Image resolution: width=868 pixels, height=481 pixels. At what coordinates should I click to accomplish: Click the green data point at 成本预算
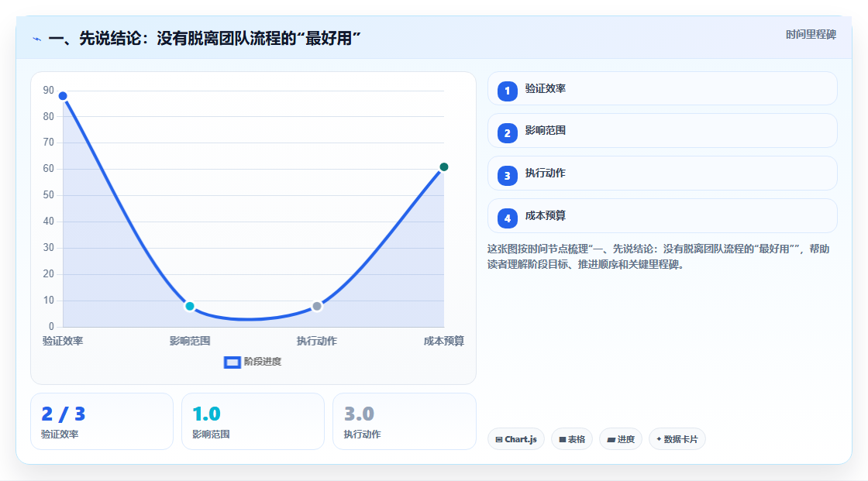(x=443, y=167)
